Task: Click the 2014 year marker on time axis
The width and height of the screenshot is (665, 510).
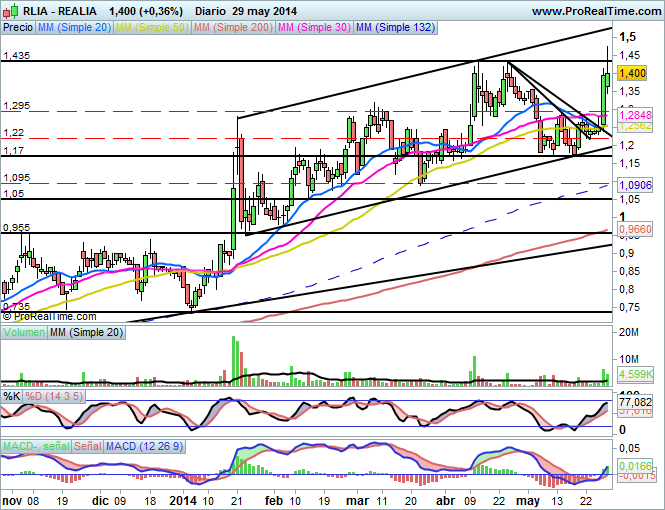Action: pyautogui.click(x=183, y=500)
